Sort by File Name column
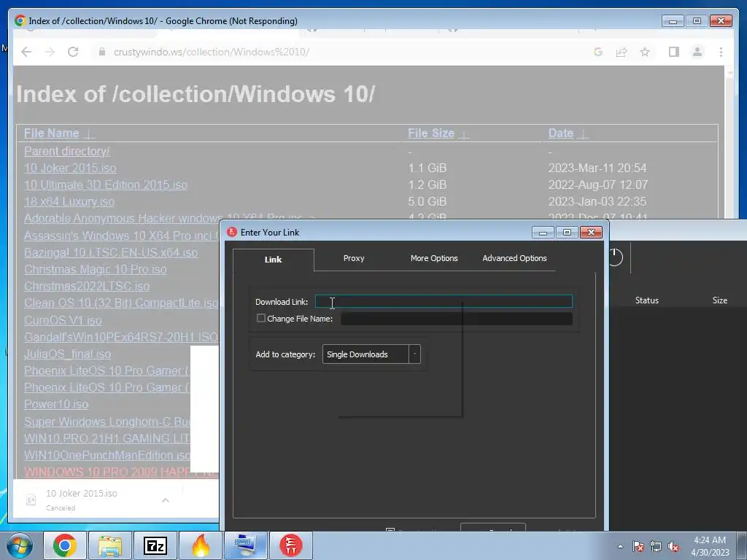 pyautogui.click(x=52, y=133)
